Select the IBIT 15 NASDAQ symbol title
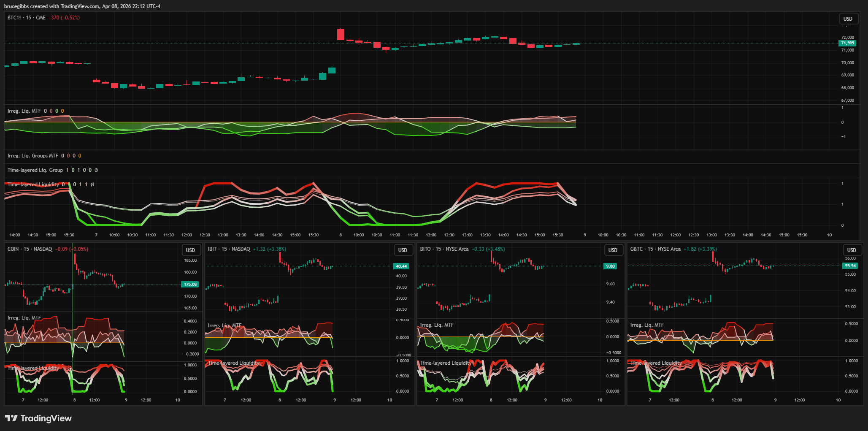The image size is (868, 431). pos(229,249)
